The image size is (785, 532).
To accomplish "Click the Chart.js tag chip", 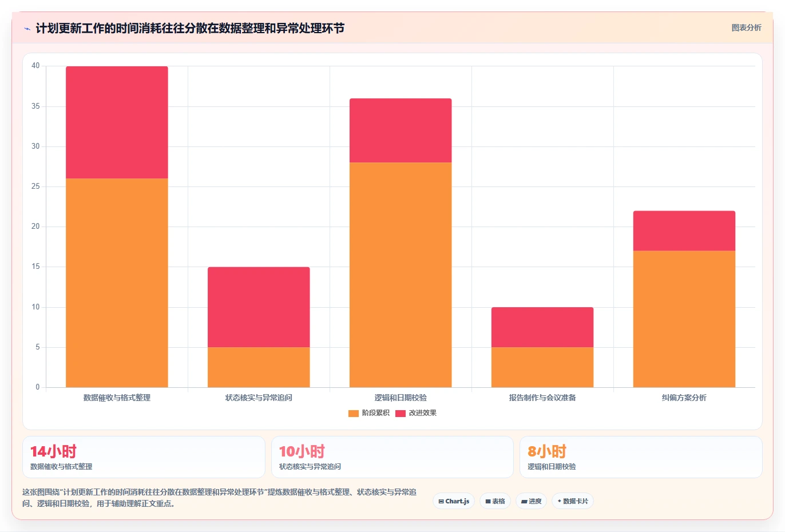I will (x=454, y=501).
